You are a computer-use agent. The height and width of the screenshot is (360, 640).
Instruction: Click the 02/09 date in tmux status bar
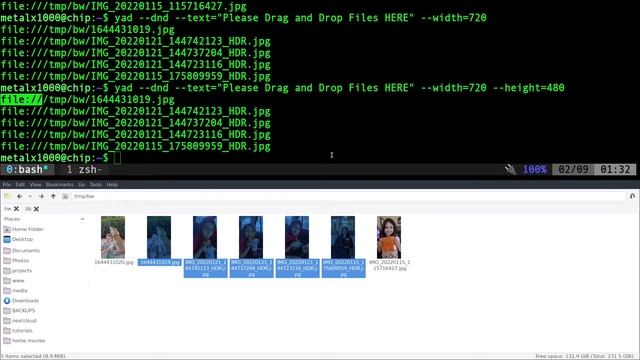(x=573, y=169)
